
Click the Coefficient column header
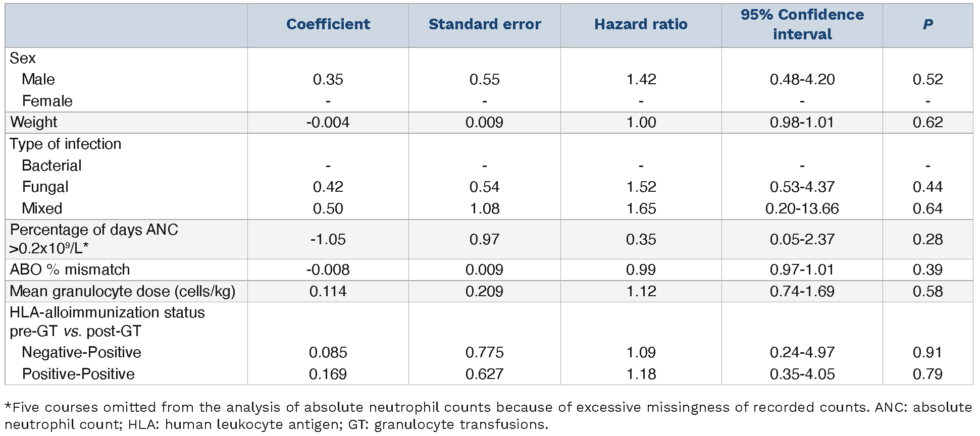[x=328, y=24]
